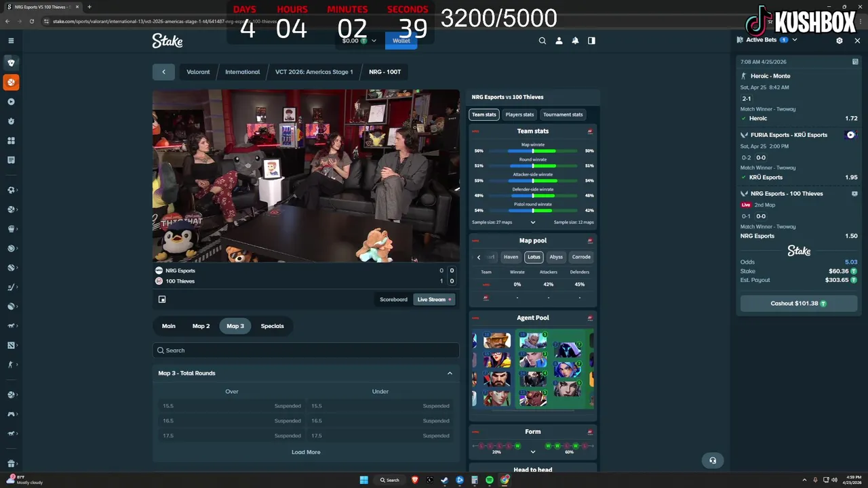Click the Round winrate comparison bar
Screen dimensions: 868x488
click(533, 166)
